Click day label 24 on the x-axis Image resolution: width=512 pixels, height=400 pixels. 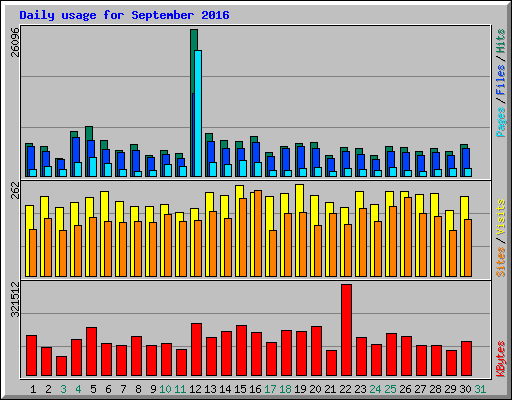(x=375, y=389)
